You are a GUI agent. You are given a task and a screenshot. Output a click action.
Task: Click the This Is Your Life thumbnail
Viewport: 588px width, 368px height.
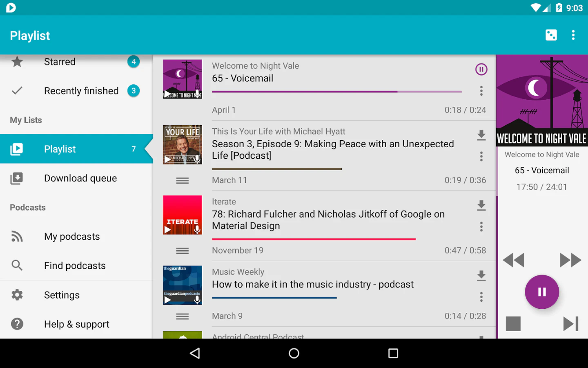(x=183, y=145)
